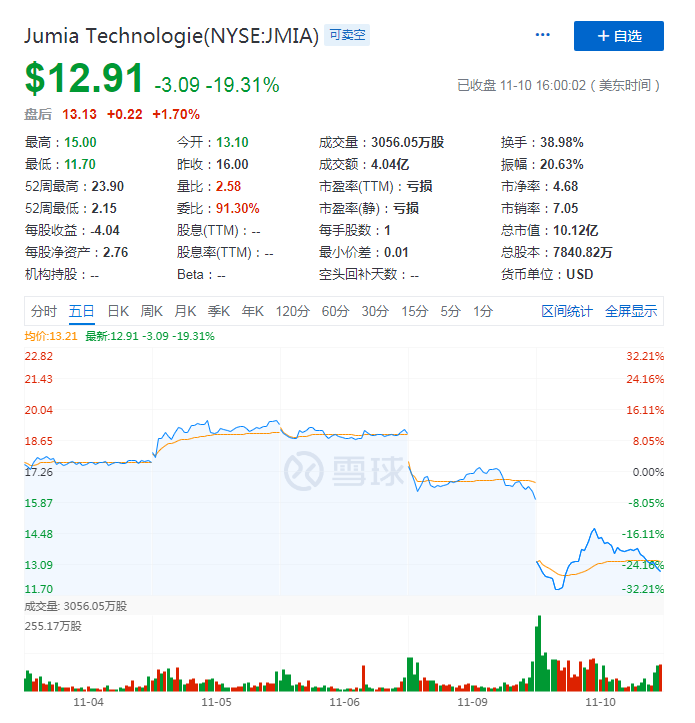Switch to the 月K monthly chart

click(185, 312)
